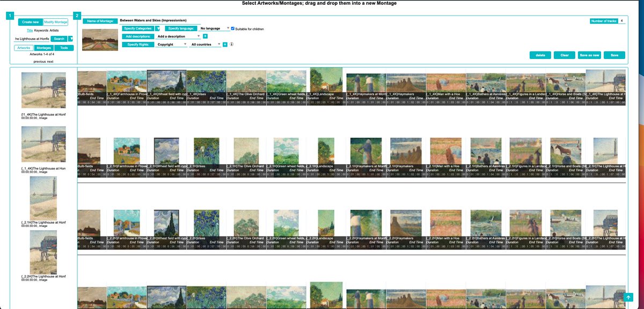
Task: Open the All countries dropdown
Action: coord(206,45)
